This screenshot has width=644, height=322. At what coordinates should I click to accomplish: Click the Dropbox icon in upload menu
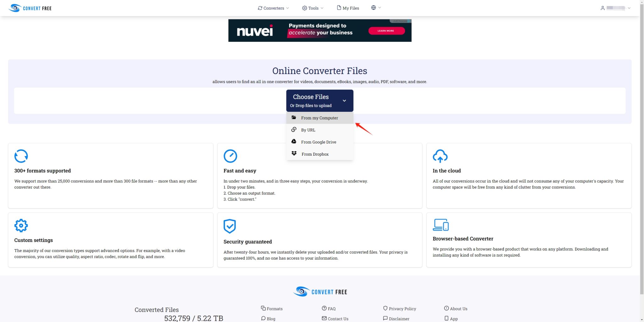point(294,153)
